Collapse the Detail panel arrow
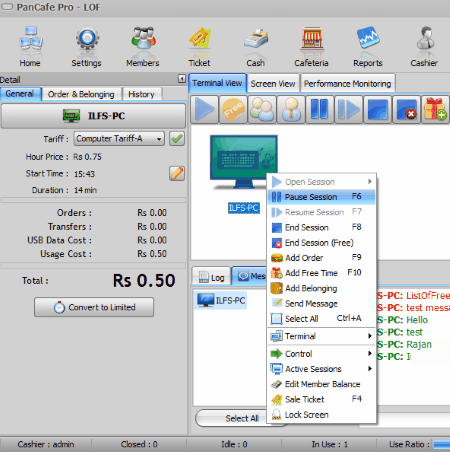Viewport: 450px width, 452px height. pos(182,79)
